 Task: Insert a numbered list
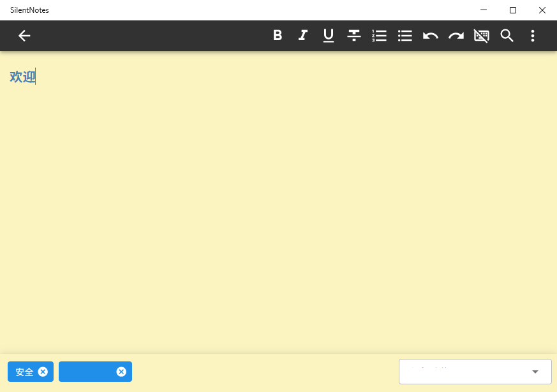[380, 36]
